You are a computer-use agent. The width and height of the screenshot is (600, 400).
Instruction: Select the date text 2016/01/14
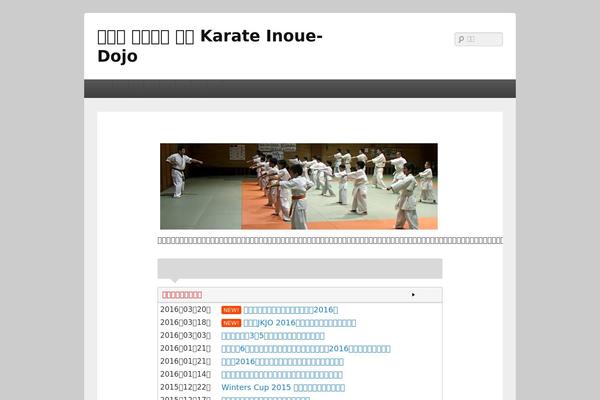(185, 374)
